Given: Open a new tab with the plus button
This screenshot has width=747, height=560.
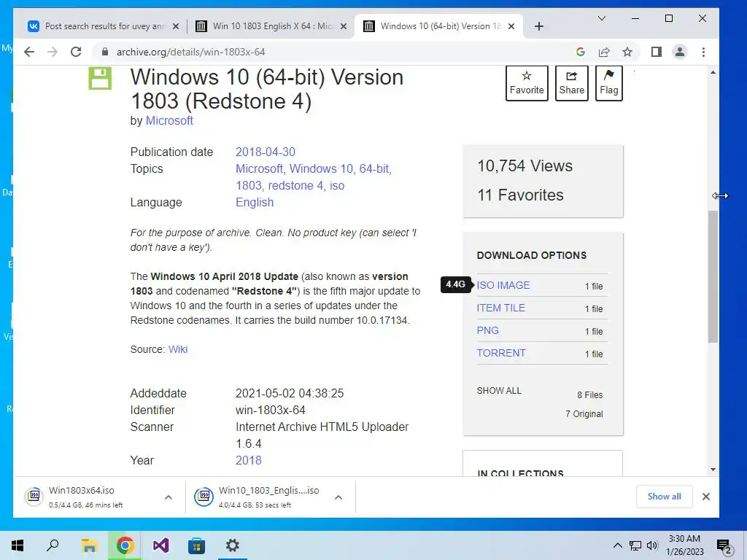Looking at the screenshot, I should tap(539, 26).
